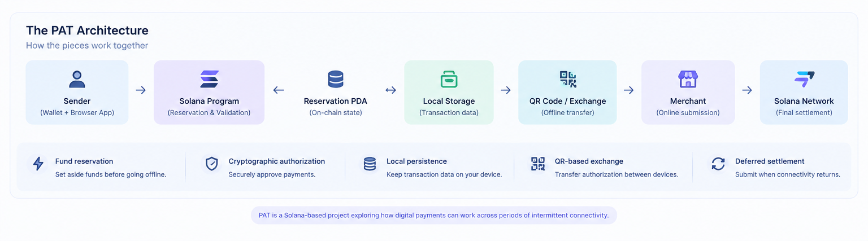Click "Transfer authorization between devices." text
This screenshot has height=241, width=868.
(617, 174)
